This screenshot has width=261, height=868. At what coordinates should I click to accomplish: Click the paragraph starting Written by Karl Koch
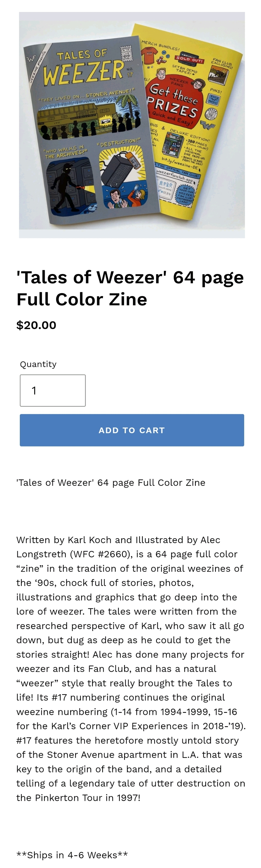point(130,669)
